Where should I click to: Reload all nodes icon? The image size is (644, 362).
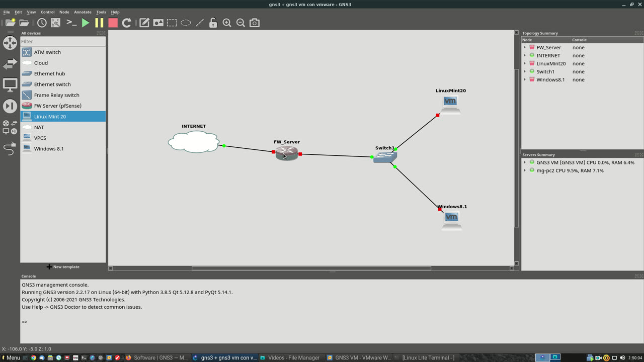click(x=127, y=23)
